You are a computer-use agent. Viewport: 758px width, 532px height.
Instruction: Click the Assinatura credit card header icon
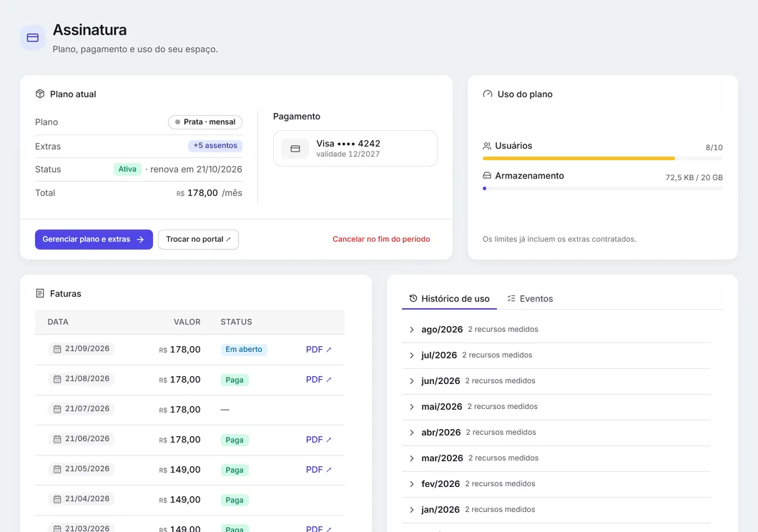point(33,38)
